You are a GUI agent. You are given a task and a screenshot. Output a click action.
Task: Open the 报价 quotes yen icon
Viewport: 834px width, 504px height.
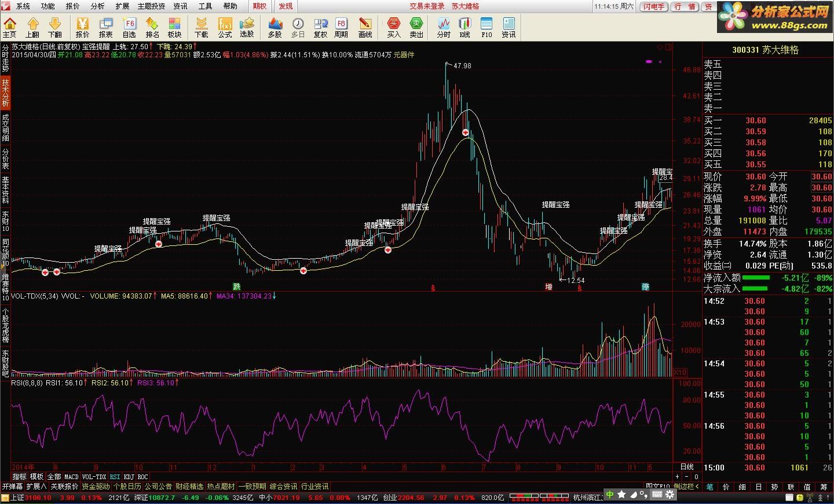83,27
